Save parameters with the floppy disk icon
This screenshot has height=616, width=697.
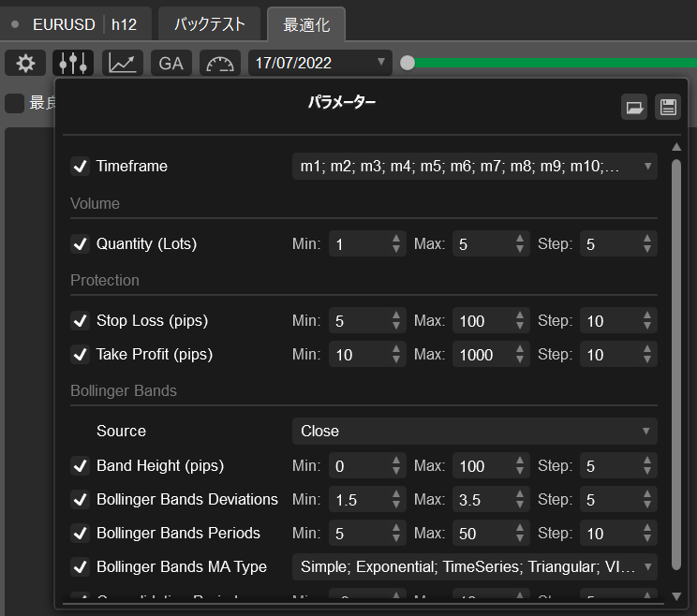click(x=668, y=107)
